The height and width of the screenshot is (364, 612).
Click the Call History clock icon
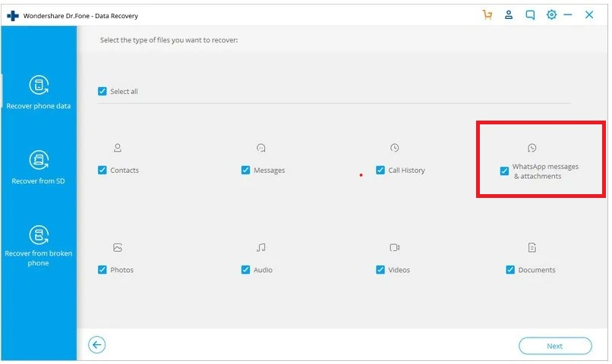(x=395, y=148)
